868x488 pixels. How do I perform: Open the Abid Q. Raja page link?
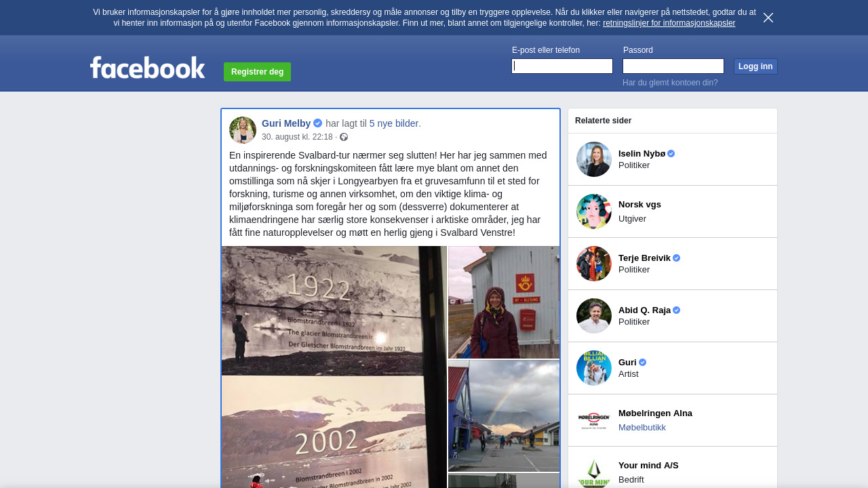pos(644,310)
